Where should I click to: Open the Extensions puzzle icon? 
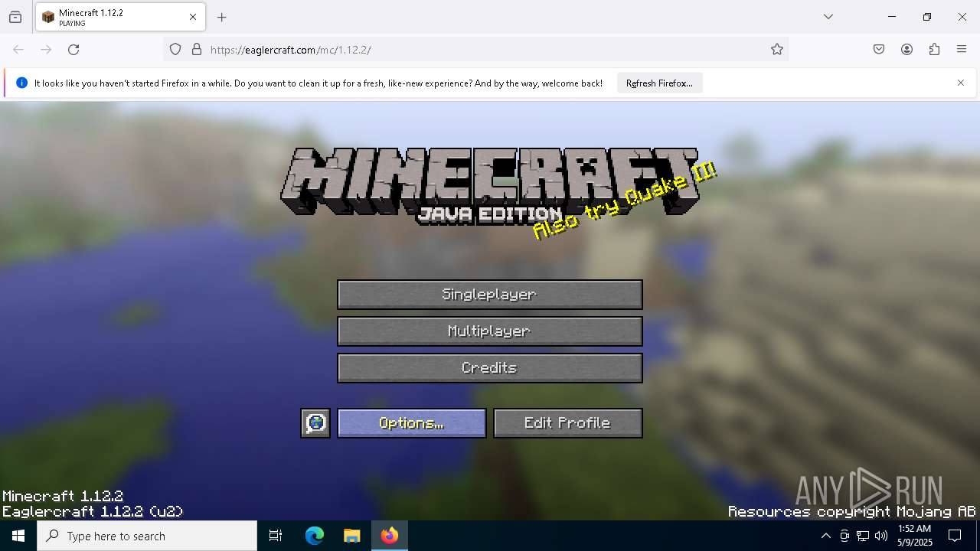coord(934,50)
